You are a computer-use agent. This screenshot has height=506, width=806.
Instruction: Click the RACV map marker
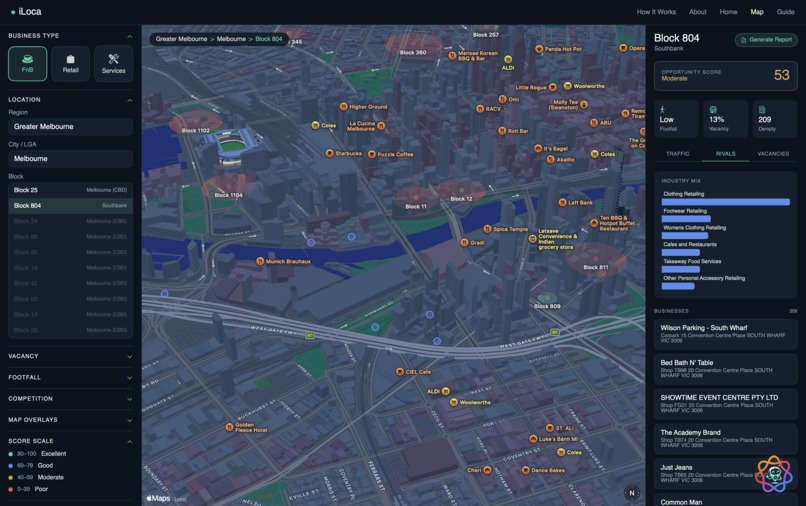[x=480, y=109]
